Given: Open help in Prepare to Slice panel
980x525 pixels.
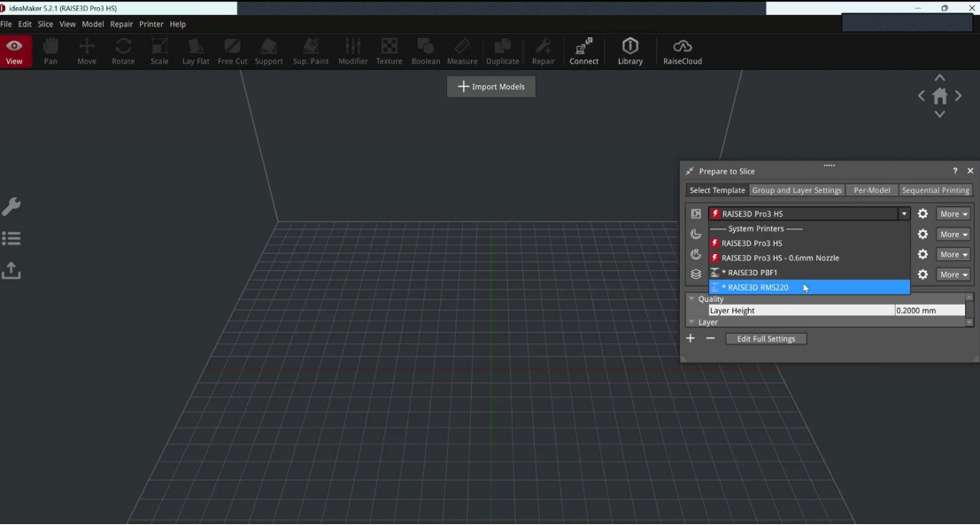Looking at the screenshot, I should click(x=955, y=171).
